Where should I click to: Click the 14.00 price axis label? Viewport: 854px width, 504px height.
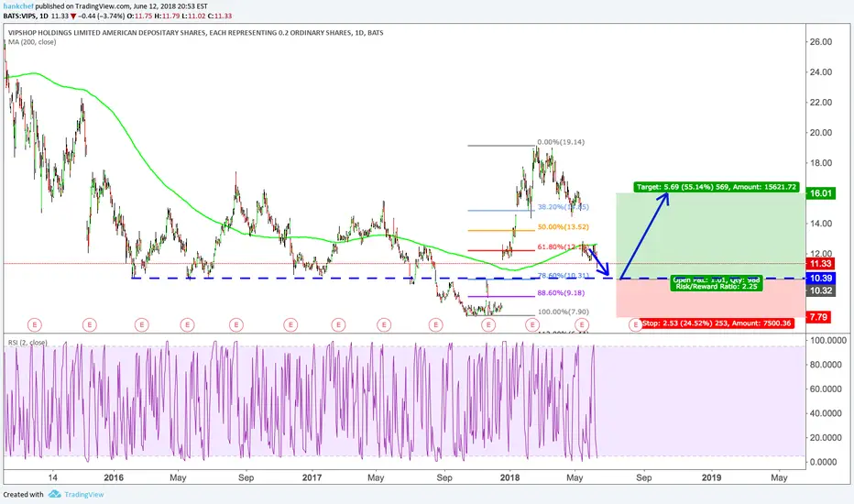point(821,224)
